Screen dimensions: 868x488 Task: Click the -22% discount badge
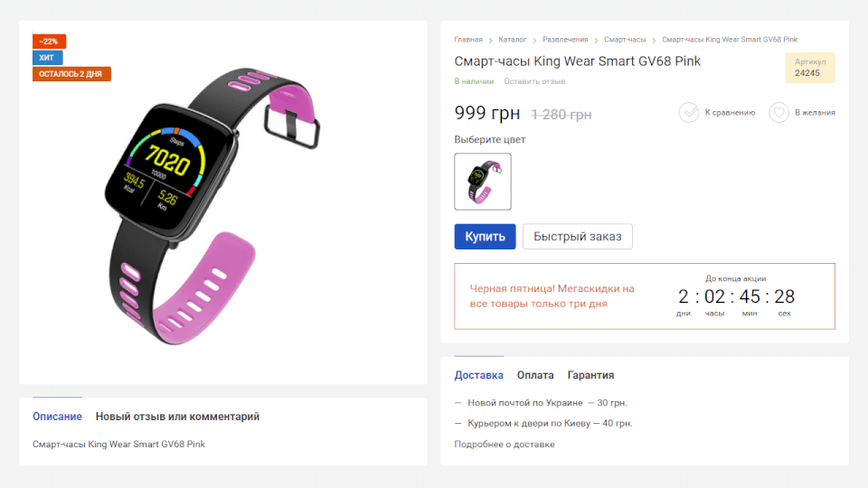49,42
